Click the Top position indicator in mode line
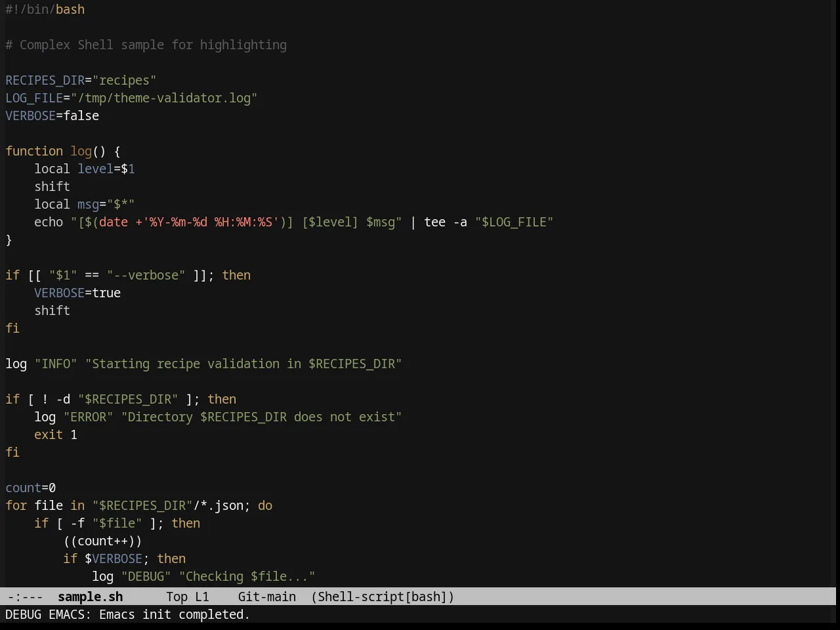Screen dimensions: 840x630 coord(177,597)
